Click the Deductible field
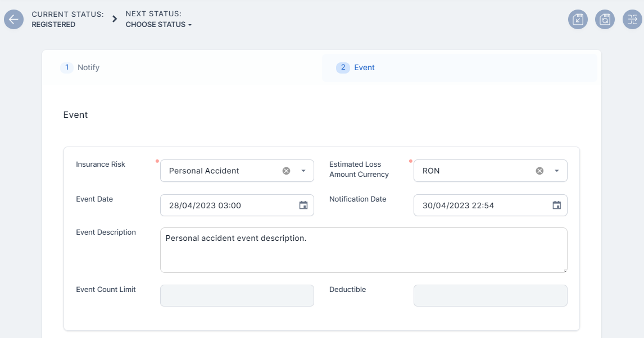Screen dimensions: 644x338 [x=490, y=296]
